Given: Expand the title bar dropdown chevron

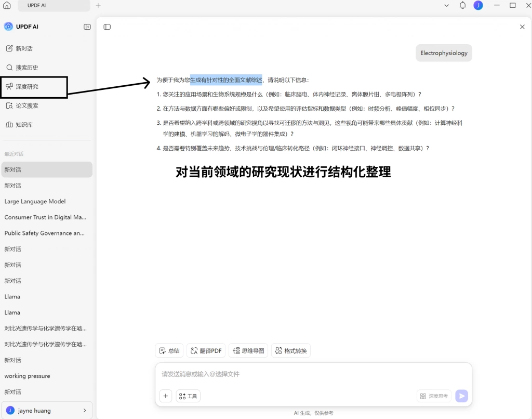Looking at the screenshot, I should click(x=446, y=5).
